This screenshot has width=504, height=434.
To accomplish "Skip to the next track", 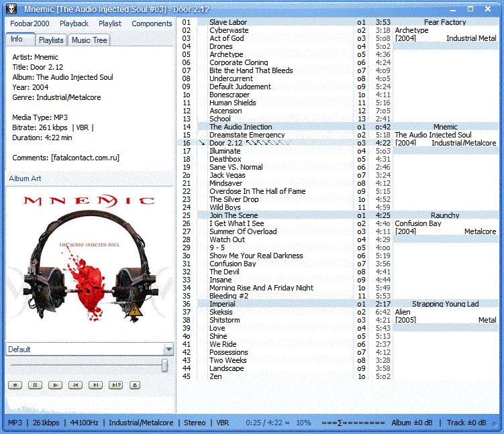I will point(95,385).
